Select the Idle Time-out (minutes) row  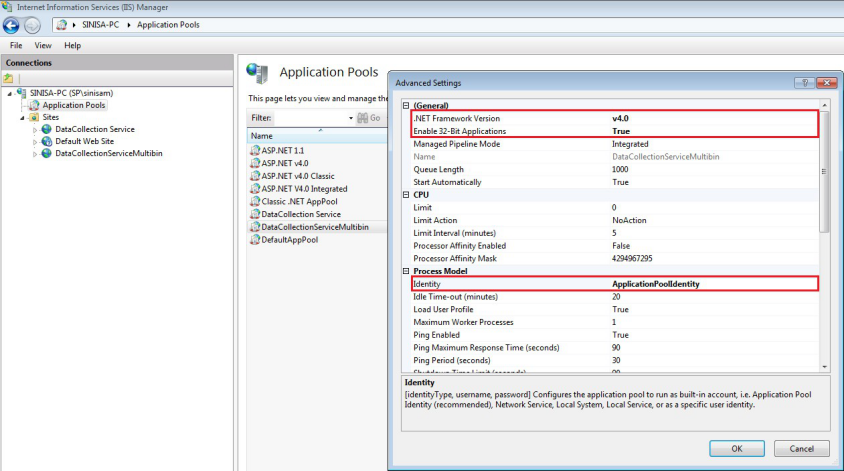(x=615, y=297)
